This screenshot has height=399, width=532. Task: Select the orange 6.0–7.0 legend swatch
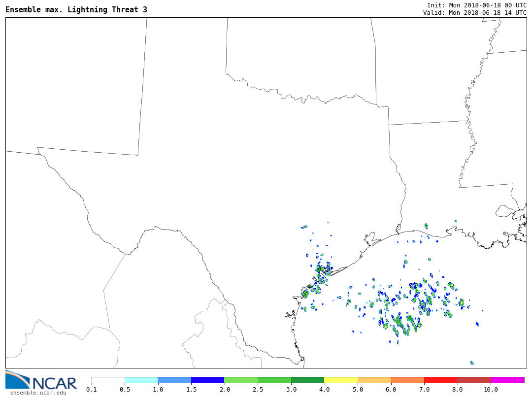click(407, 380)
